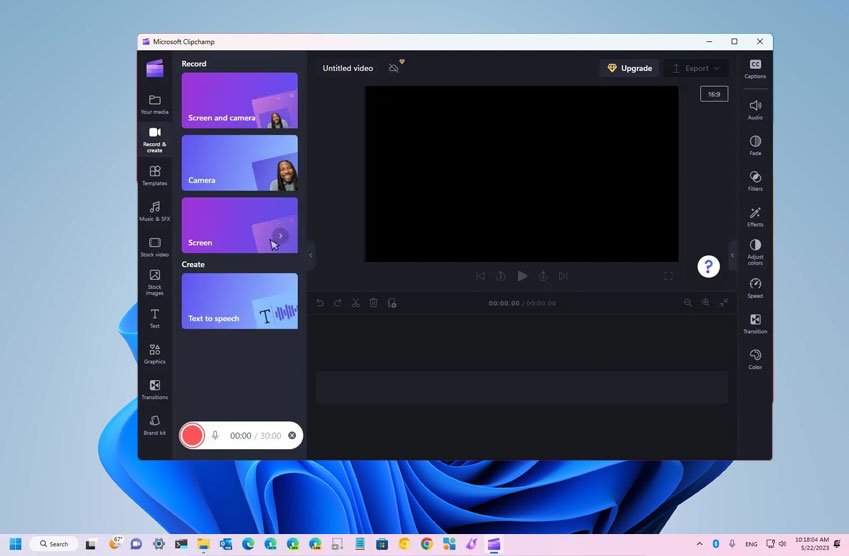Click the empty timeline track

(x=521, y=387)
